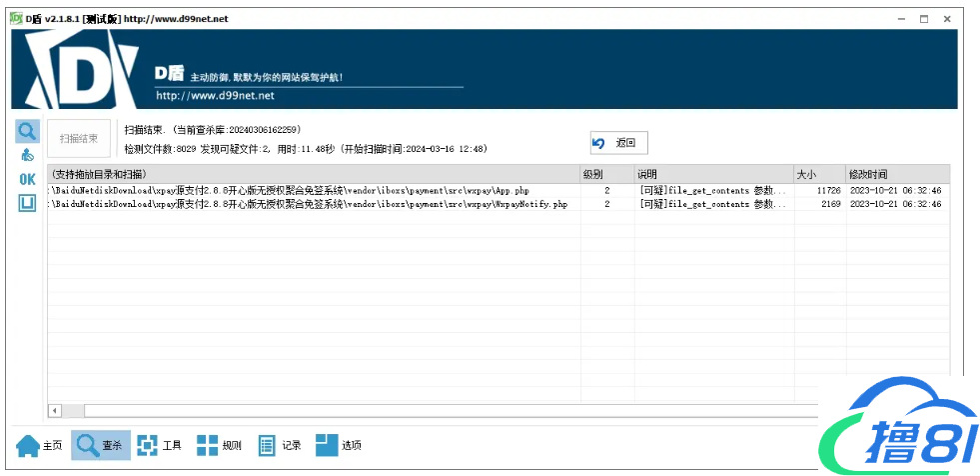This screenshot has height=476, width=980.
Task: Go to 主页 home tab
Action: coord(40,445)
